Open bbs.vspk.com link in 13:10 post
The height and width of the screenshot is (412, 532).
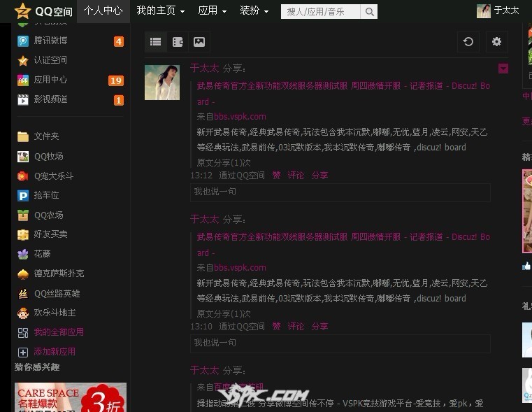240,268
